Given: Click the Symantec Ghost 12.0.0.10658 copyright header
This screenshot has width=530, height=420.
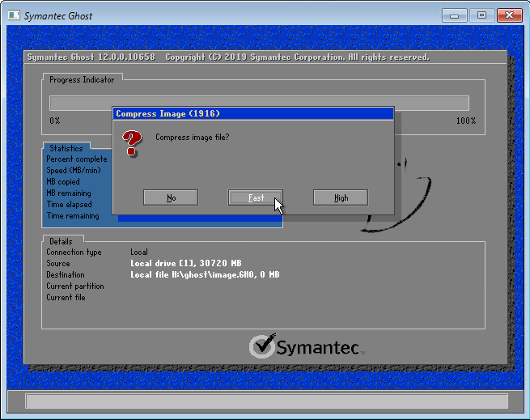Looking at the screenshot, I should coord(228,57).
